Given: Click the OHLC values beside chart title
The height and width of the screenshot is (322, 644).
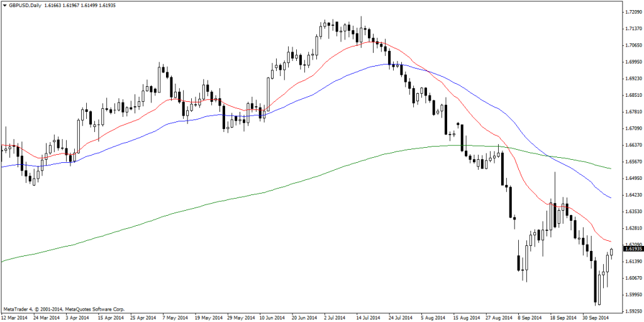Looking at the screenshot, I should pos(80,5).
